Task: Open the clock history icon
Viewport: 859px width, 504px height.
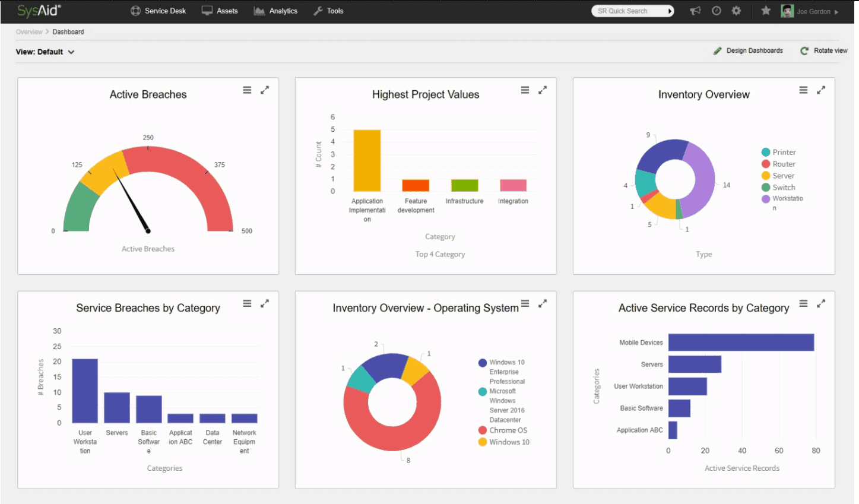Action: click(x=717, y=11)
